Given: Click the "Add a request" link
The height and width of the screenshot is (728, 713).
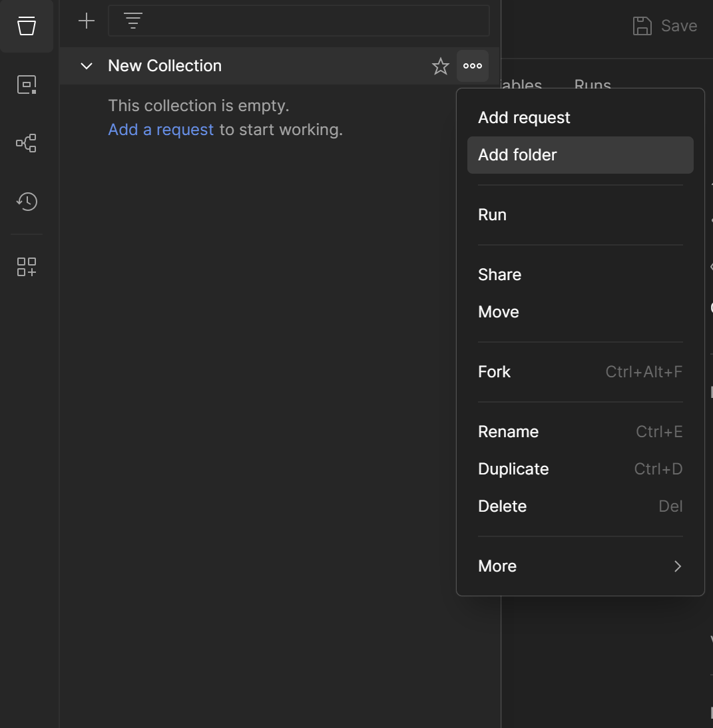Looking at the screenshot, I should 161,130.
